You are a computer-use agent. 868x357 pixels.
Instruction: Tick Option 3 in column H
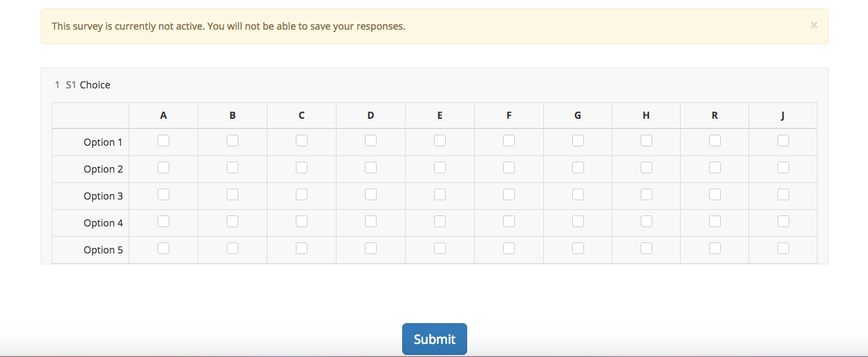click(646, 194)
